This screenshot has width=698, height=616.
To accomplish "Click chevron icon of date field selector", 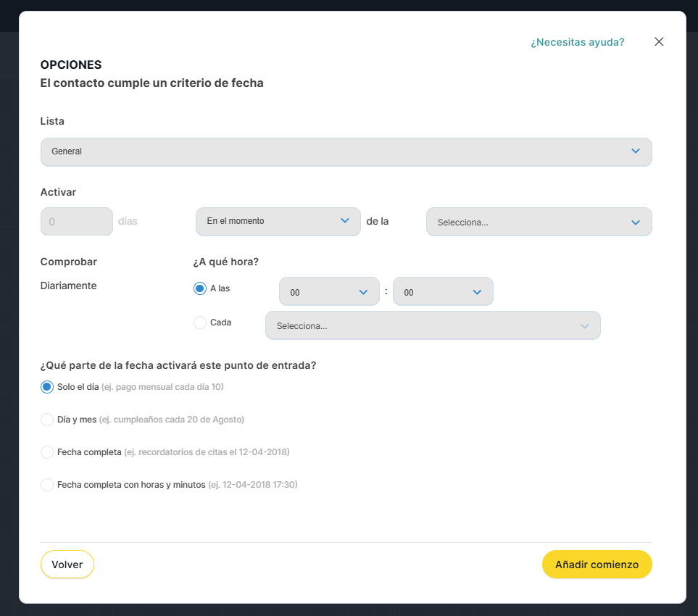I will pos(636,222).
